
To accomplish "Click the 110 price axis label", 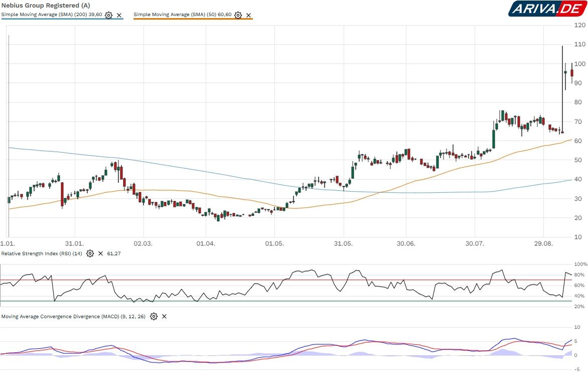I will pyautogui.click(x=580, y=44).
